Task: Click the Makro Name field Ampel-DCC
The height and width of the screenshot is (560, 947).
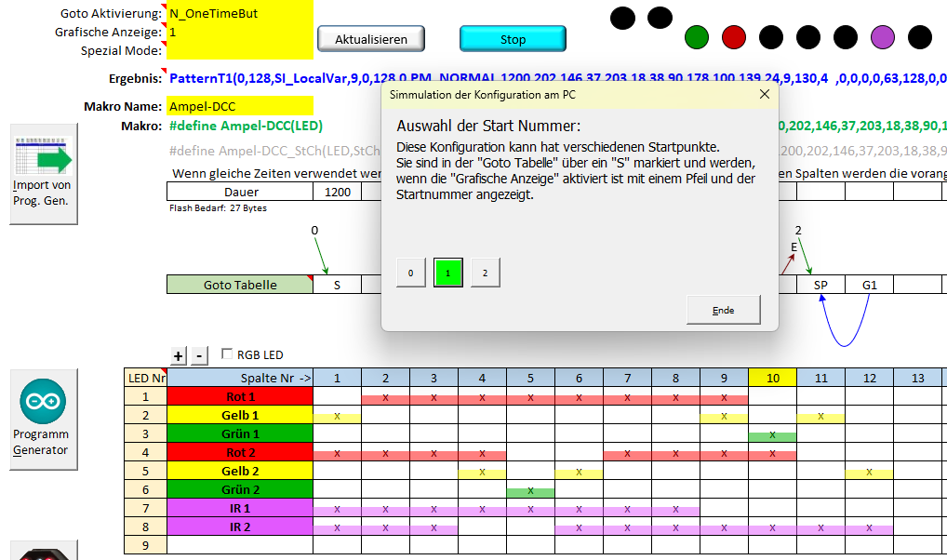Action: (240, 106)
